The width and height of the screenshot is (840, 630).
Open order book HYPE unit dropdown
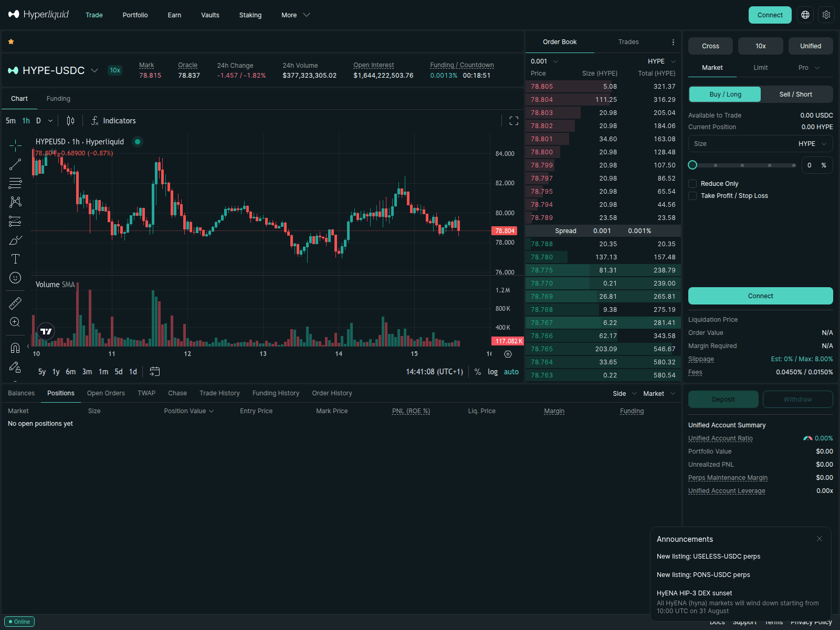pyautogui.click(x=661, y=61)
